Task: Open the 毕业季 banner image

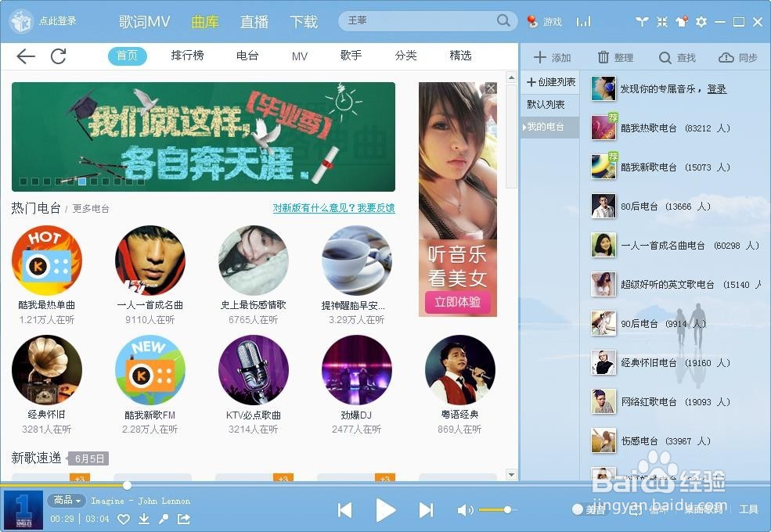Action: click(x=203, y=137)
